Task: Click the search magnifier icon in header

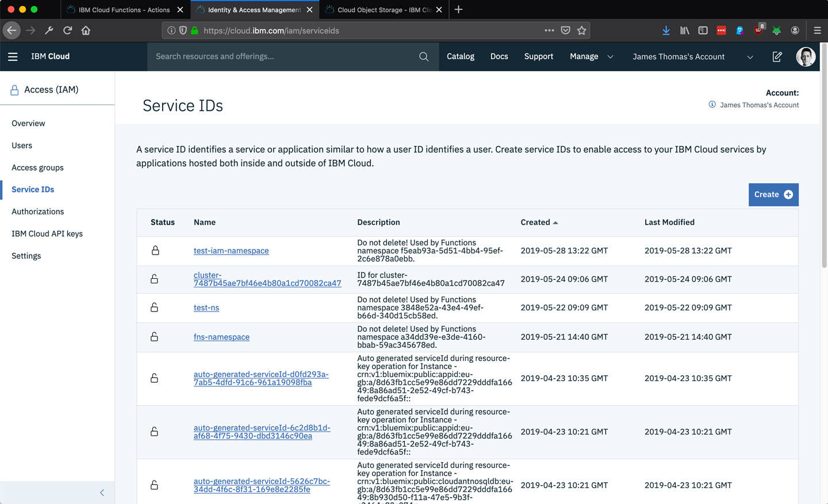Action: point(424,56)
